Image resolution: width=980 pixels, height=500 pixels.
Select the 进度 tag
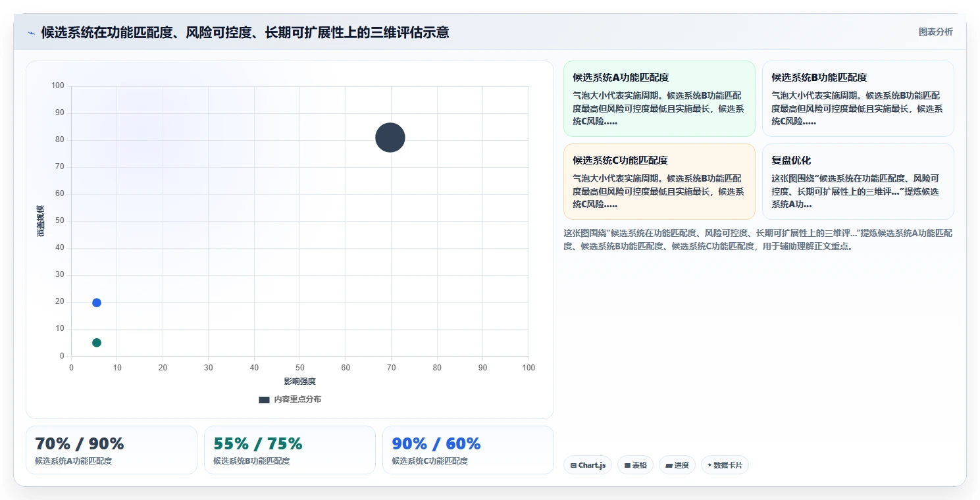(x=677, y=465)
